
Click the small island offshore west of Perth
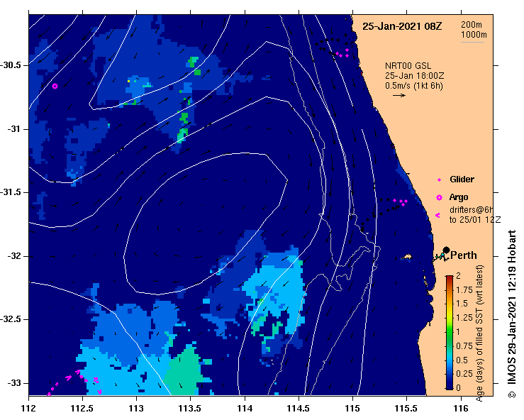tap(406, 257)
